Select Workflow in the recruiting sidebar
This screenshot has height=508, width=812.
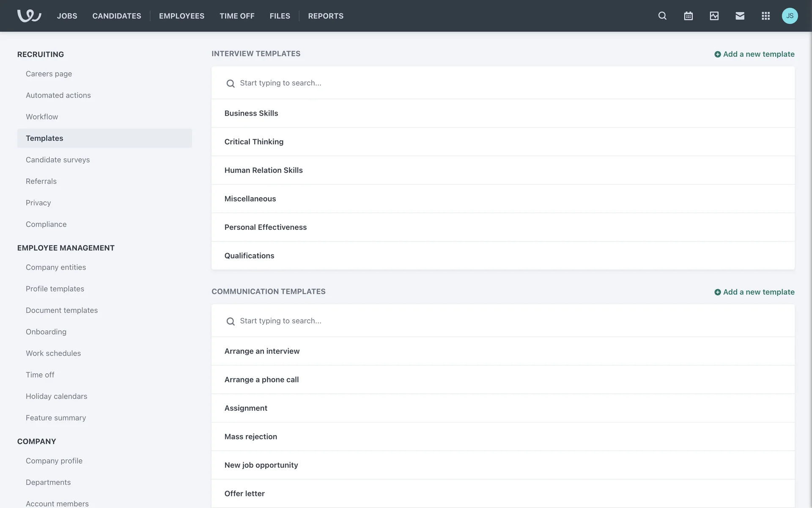tap(42, 117)
